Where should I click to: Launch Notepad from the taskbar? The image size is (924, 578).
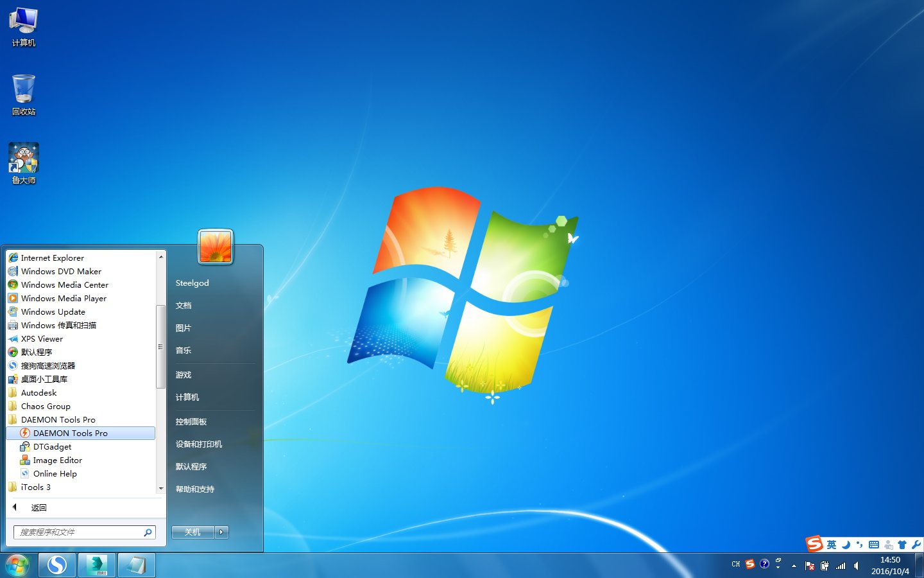pos(136,565)
